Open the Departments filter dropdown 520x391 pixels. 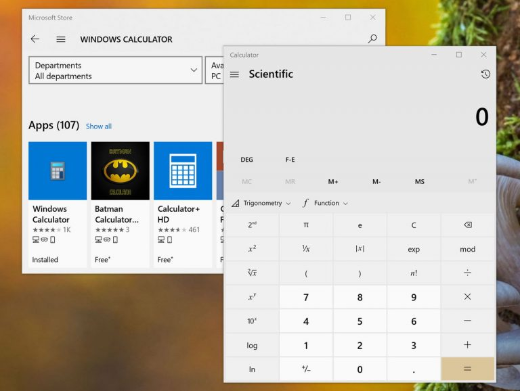(115, 70)
